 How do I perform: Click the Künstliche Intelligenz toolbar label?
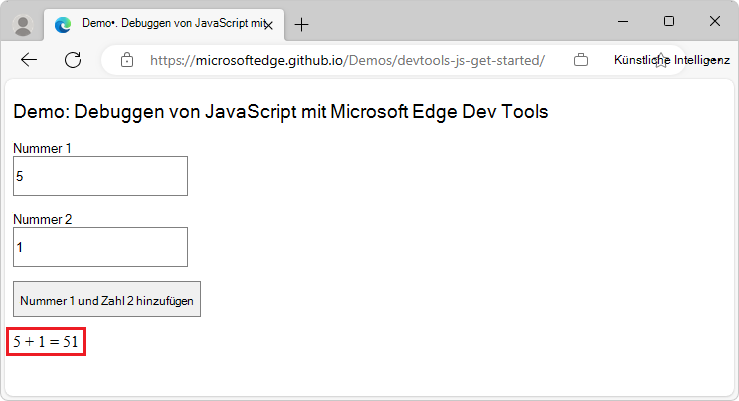(671, 60)
